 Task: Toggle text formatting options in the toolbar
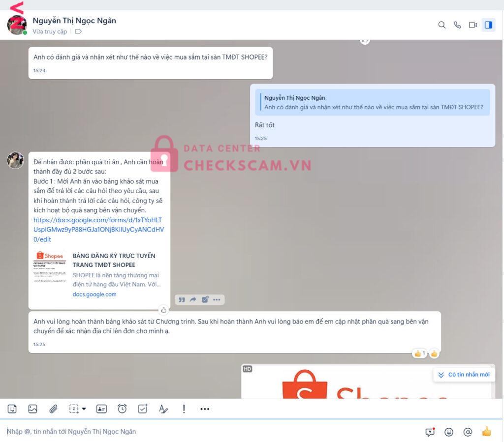point(163,409)
